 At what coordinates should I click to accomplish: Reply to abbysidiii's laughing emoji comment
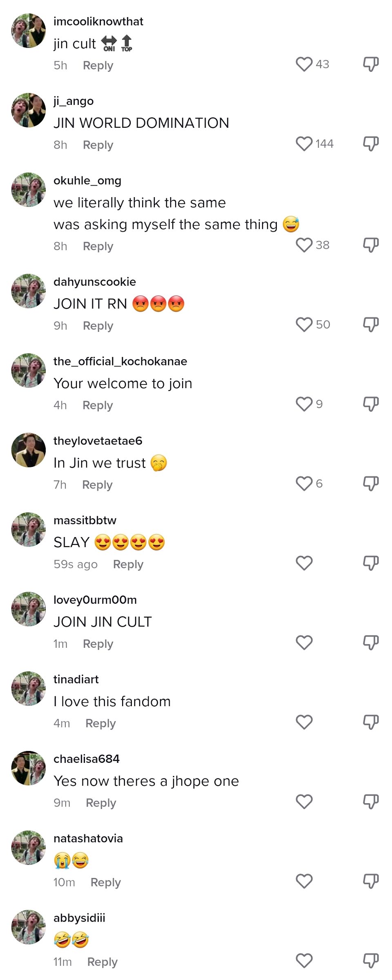[x=102, y=962]
